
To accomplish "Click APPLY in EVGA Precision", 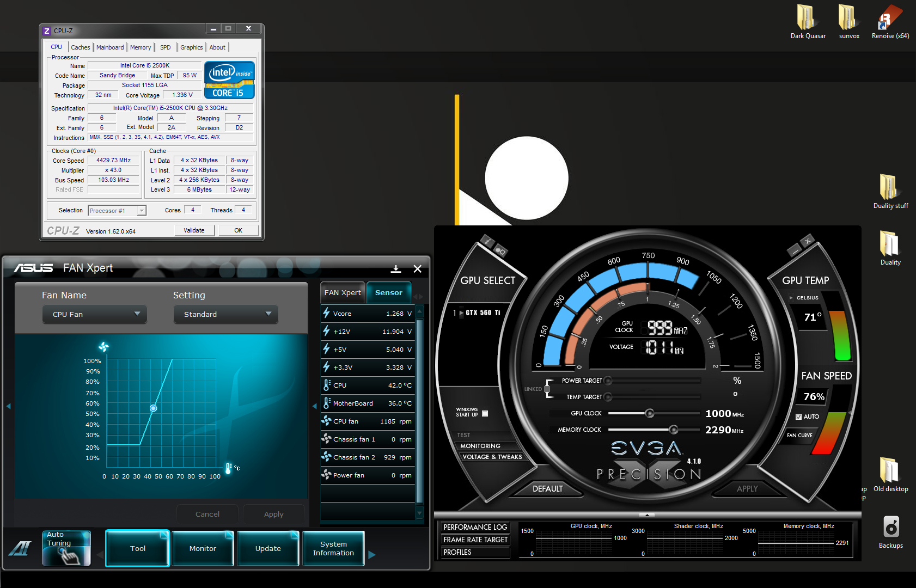I will click(747, 489).
